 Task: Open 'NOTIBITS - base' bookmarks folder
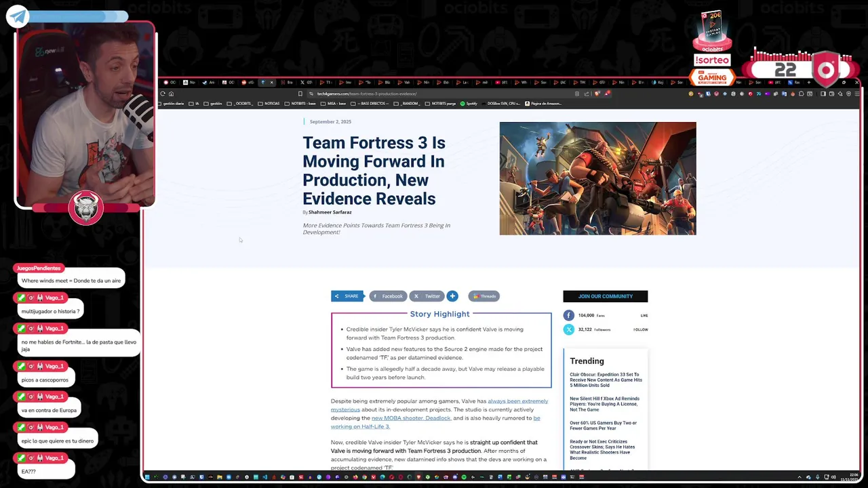[x=300, y=104]
